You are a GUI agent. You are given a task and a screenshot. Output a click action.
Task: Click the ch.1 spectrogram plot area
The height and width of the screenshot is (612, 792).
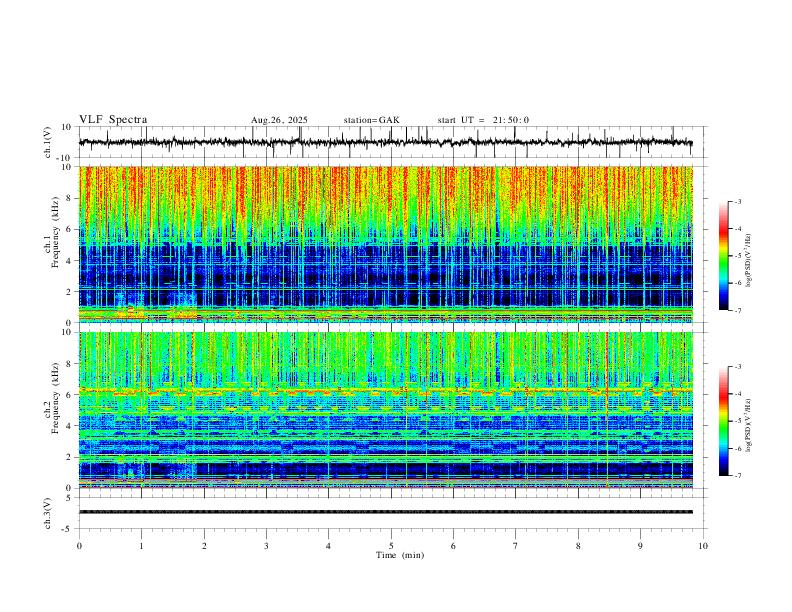pos(385,244)
